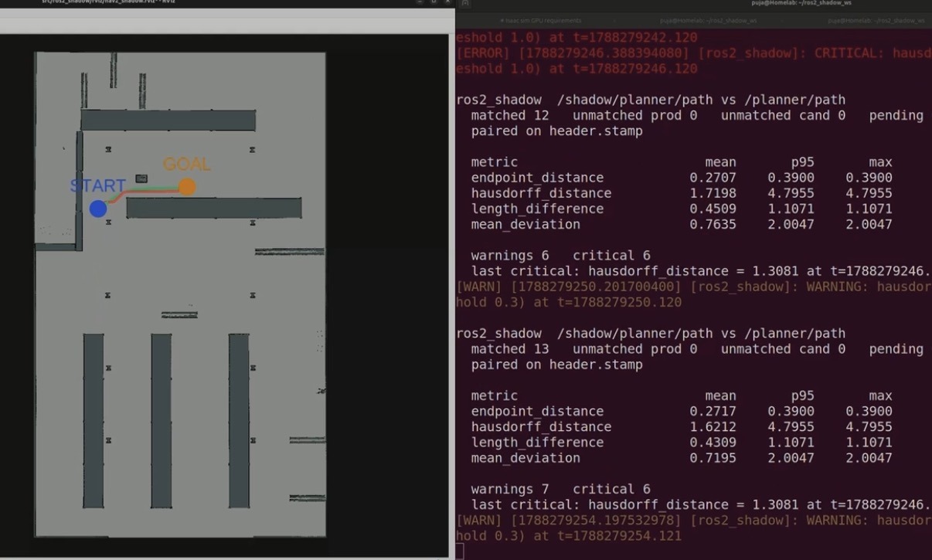Select endpoint_distance mean value 0.2707

[x=713, y=178]
